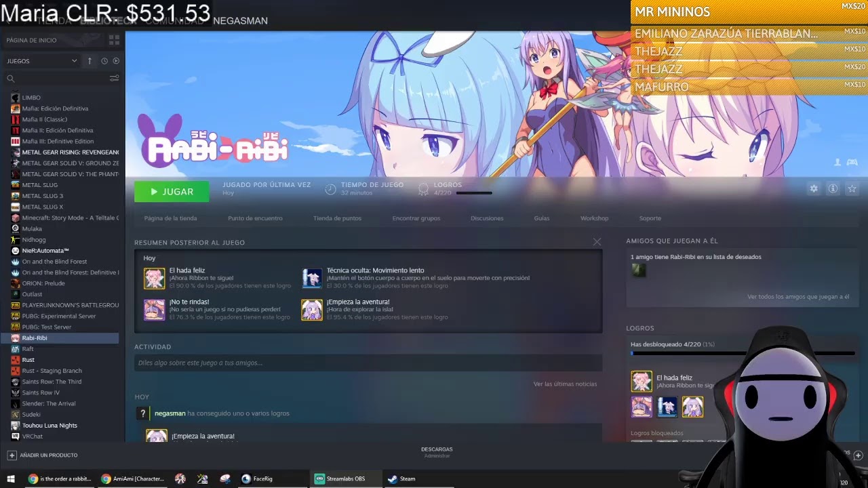Viewport: 868px width, 488px height.
Task: Open Punto de encuentro tab
Action: coord(255,218)
